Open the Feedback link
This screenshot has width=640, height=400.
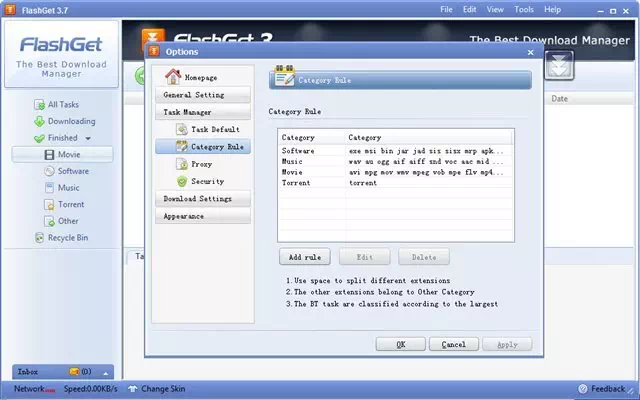tap(608, 389)
